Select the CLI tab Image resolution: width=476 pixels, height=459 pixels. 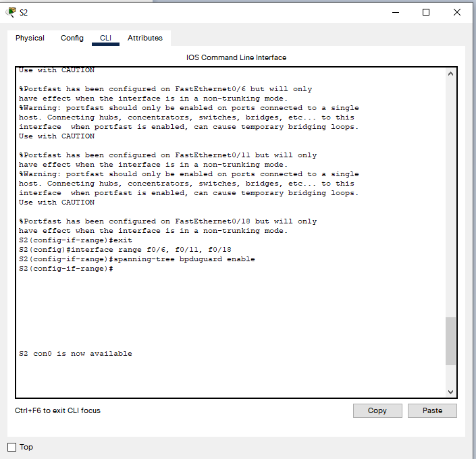point(105,38)
